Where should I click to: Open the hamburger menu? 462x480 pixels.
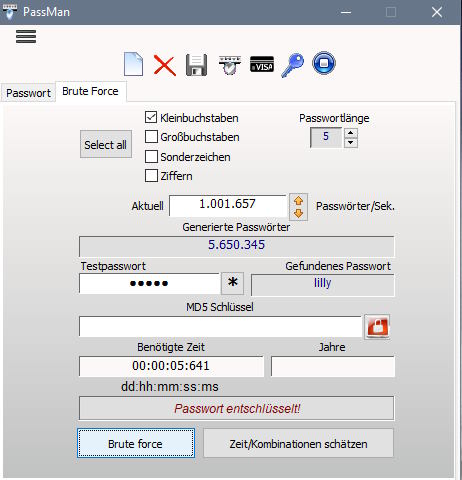tap(26, 36)
